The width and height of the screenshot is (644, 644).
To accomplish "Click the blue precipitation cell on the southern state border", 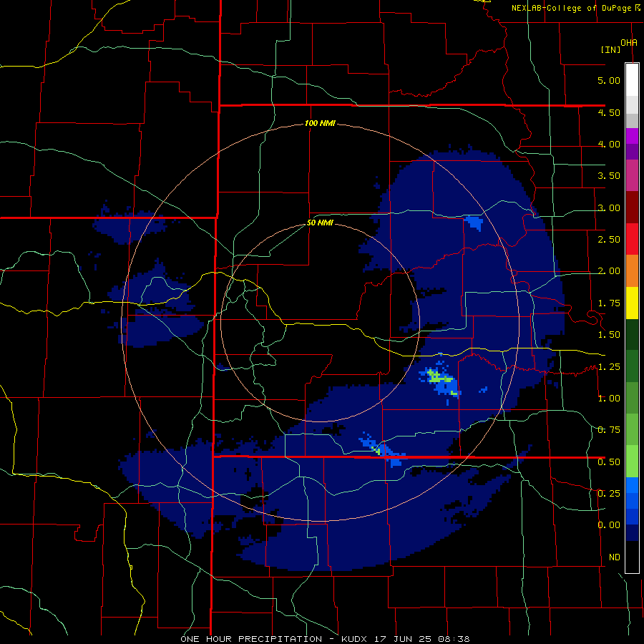I will [384, 451].
